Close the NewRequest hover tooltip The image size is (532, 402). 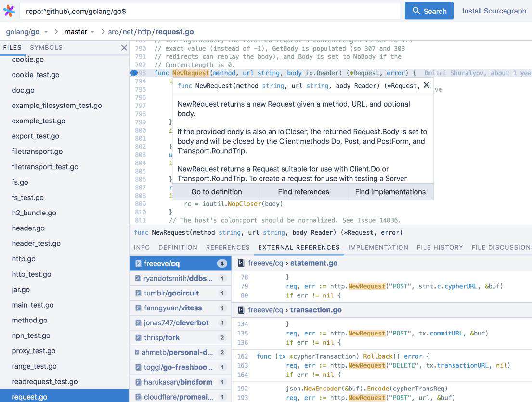tap(427, 85)
